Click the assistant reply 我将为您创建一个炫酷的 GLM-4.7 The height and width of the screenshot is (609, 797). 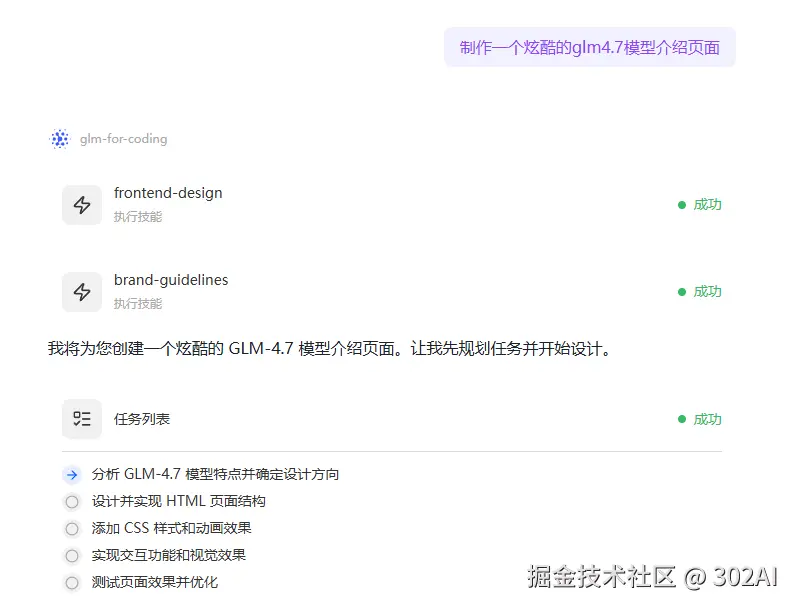(x=330, y=349)
